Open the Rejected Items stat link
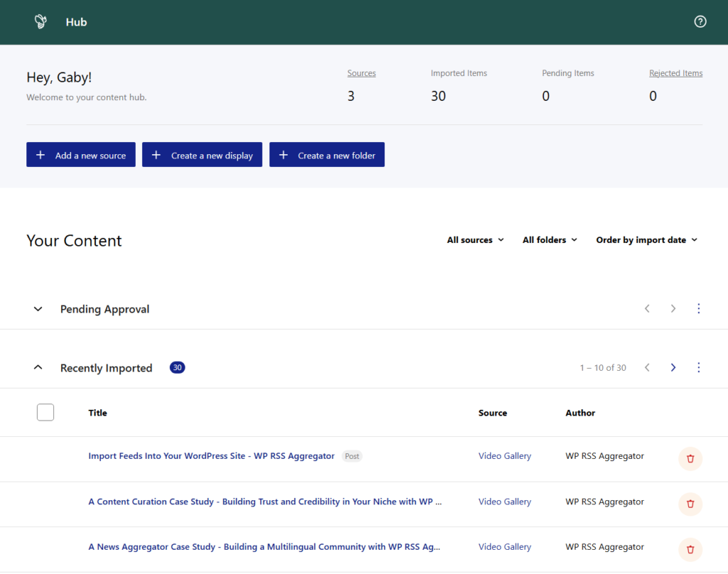Viewport: 728px width, 574px height. tap(675, 73)
